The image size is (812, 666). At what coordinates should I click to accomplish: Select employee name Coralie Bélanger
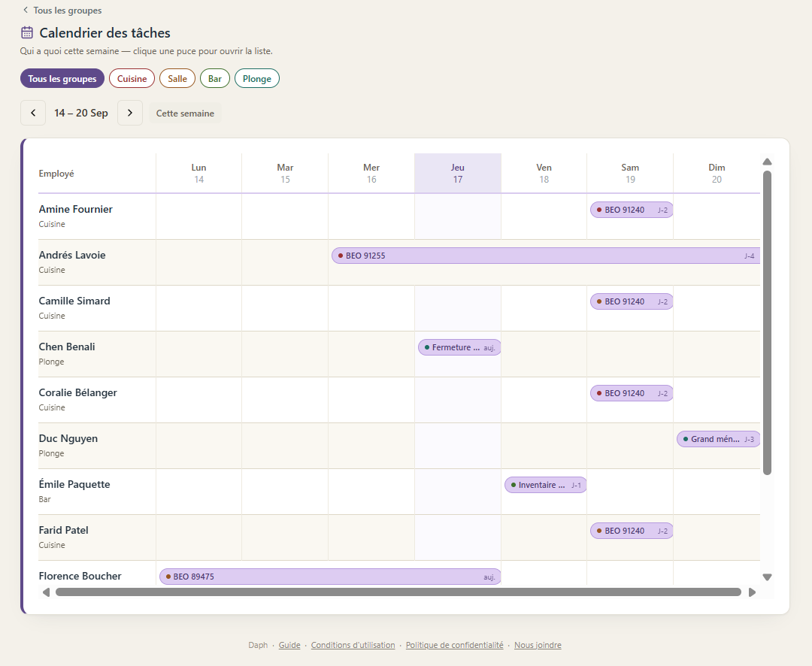tap(77, 392)
